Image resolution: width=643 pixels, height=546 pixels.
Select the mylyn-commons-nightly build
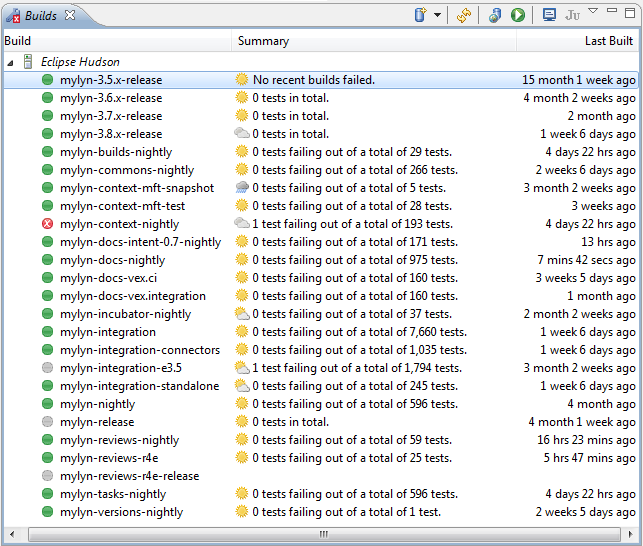[127, 170]
